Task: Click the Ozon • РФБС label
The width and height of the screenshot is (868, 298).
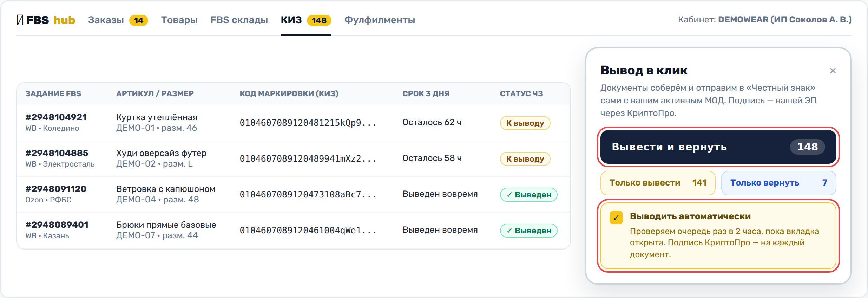Action: 48,200
